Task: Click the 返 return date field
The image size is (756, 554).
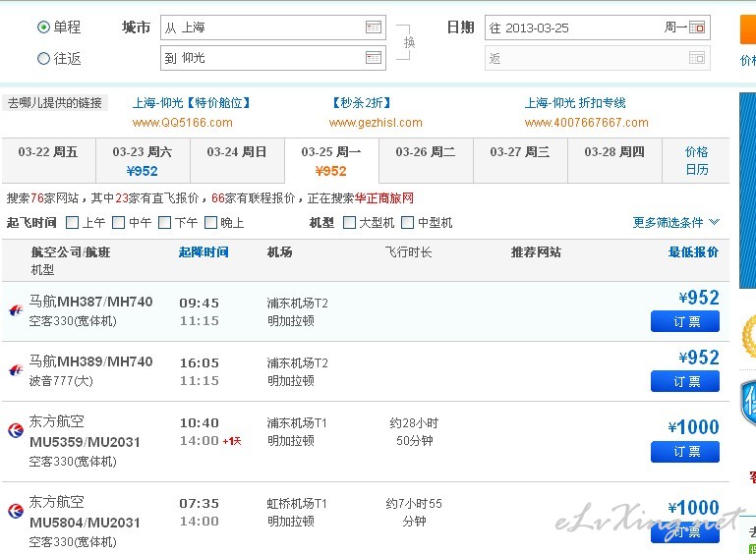Action: click(598, 58)
